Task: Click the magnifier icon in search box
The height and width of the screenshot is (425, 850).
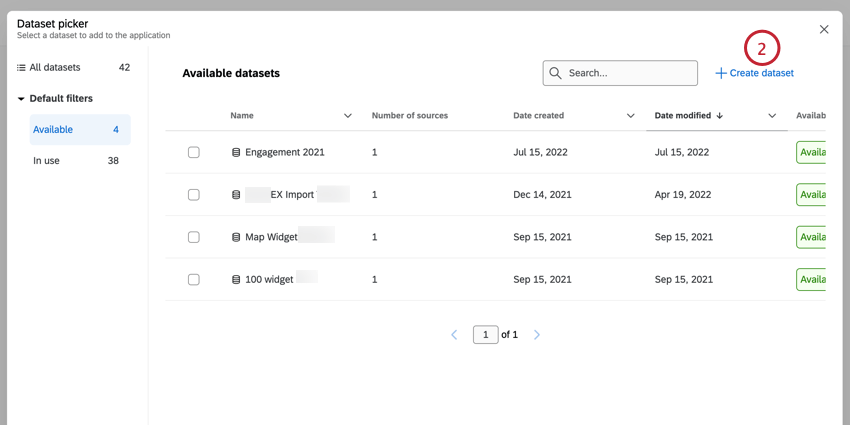Action: (555, 73)
